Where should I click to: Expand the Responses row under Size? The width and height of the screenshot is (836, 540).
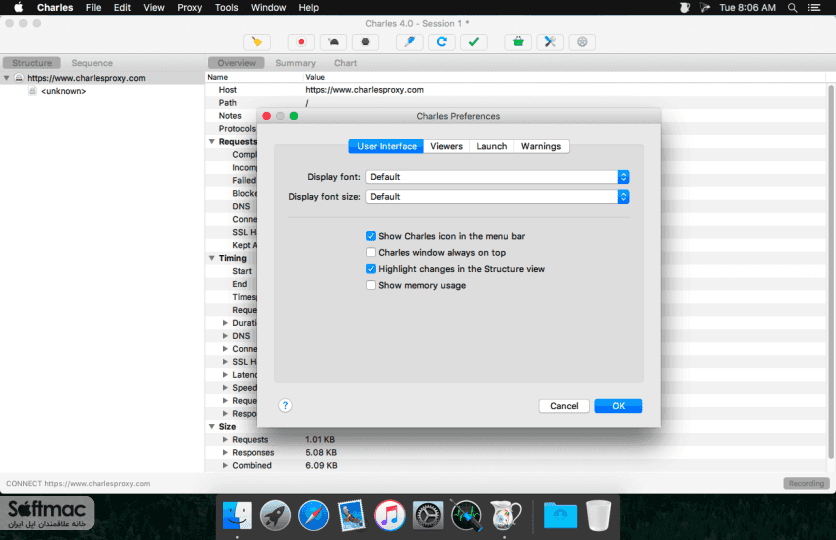point(225,452)
